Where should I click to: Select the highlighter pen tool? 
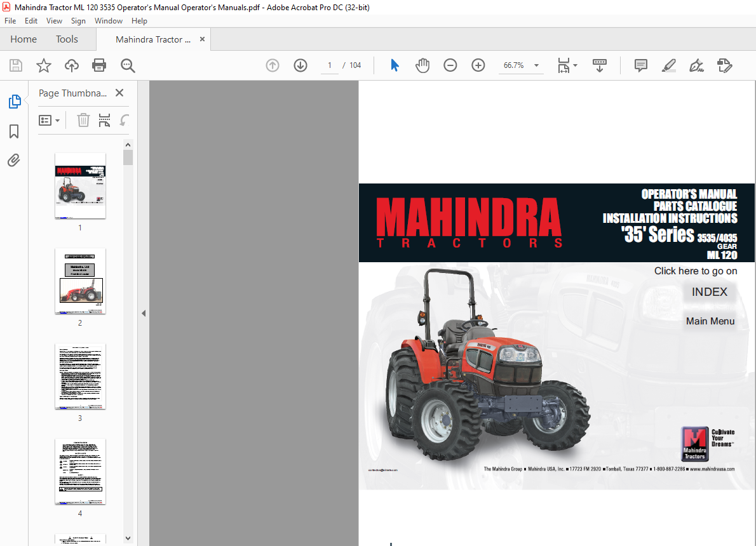(x=669, y=65)
